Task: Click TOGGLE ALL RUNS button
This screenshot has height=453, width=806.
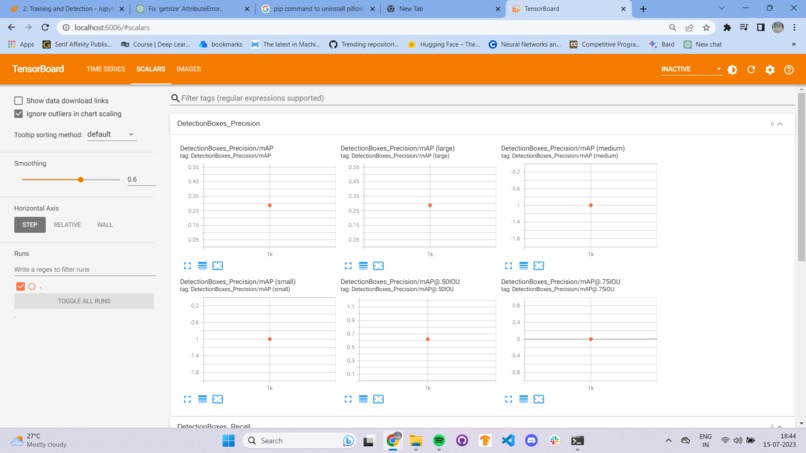Action: [x=84, y=301]
